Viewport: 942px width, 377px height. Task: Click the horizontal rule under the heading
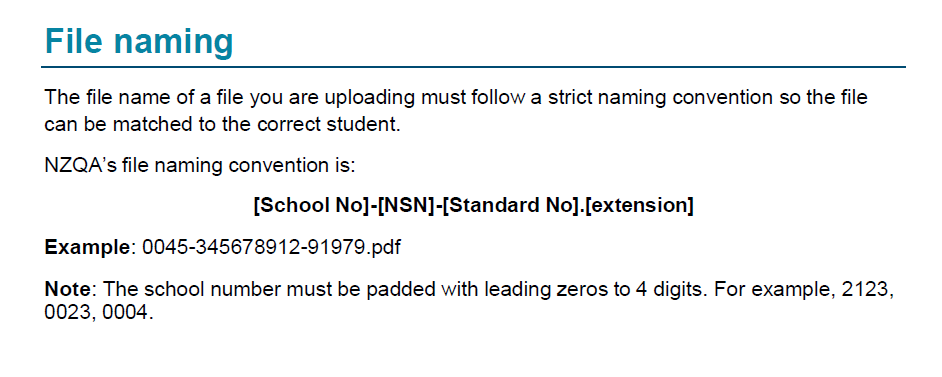(473, 67)
